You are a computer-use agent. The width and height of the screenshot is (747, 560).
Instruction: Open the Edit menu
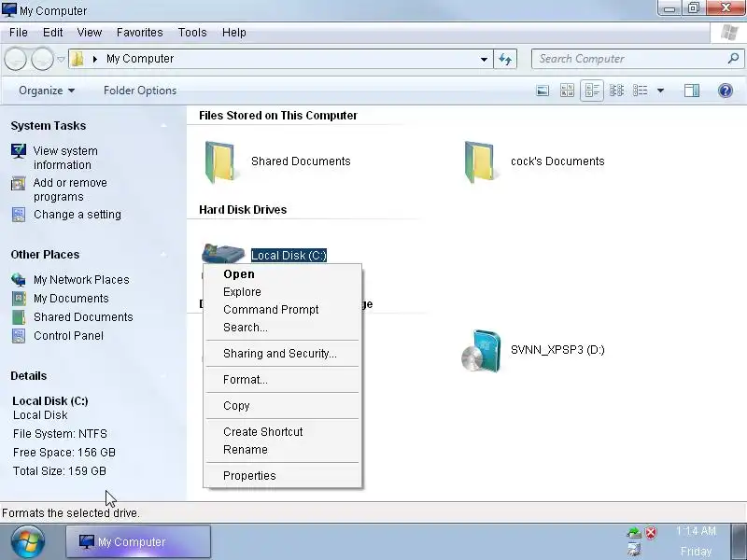52,33
